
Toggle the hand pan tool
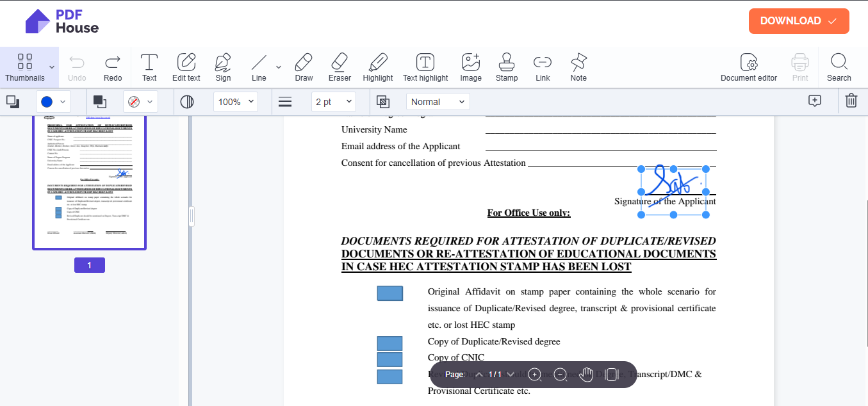point(586,375)
